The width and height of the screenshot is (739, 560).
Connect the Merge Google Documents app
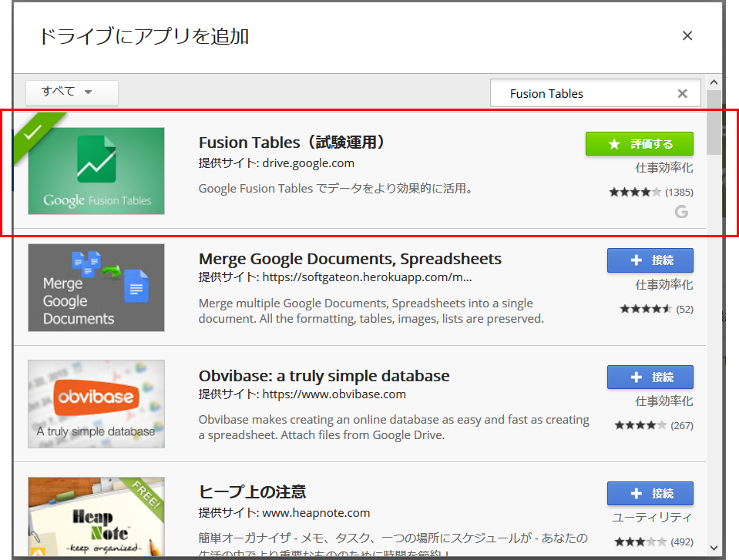point(650,260)
